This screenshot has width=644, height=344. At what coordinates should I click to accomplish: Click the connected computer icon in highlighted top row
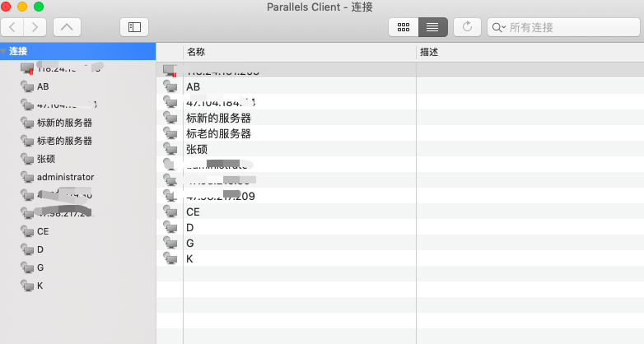[170, 71]
